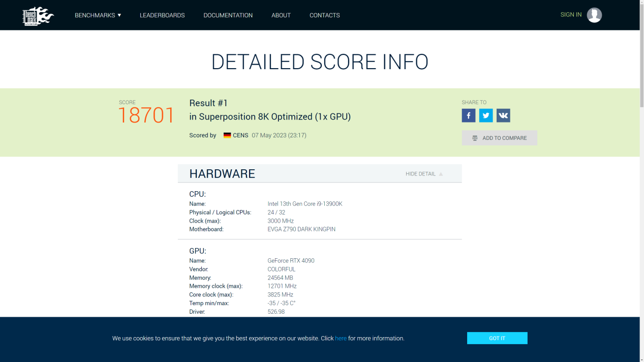Collapse hardware section with Hide Detail
Image resolution: width=644 pixels, height=362 pixels.
pyautogui.click(x=423, y=174)
